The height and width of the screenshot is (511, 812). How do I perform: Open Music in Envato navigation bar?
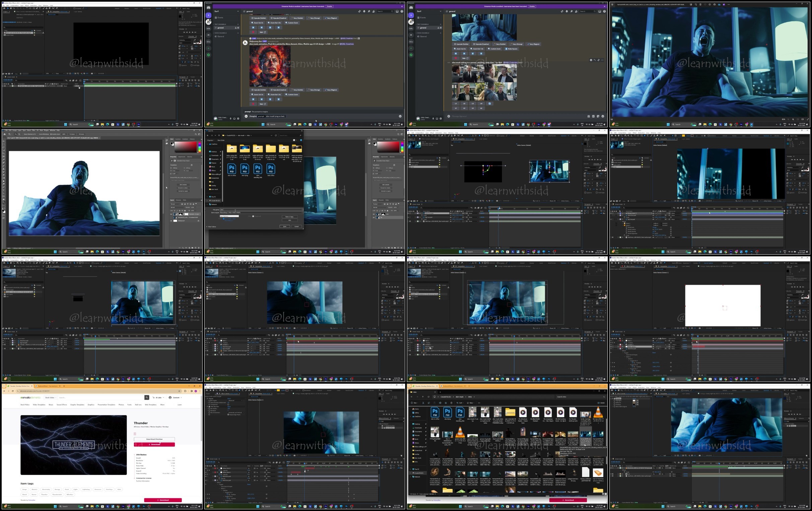click(51, 405)
